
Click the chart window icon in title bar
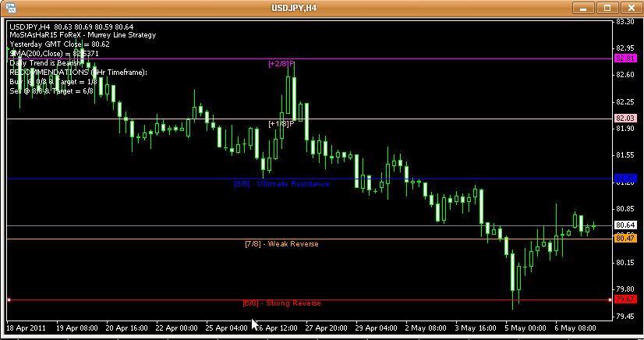11,7
